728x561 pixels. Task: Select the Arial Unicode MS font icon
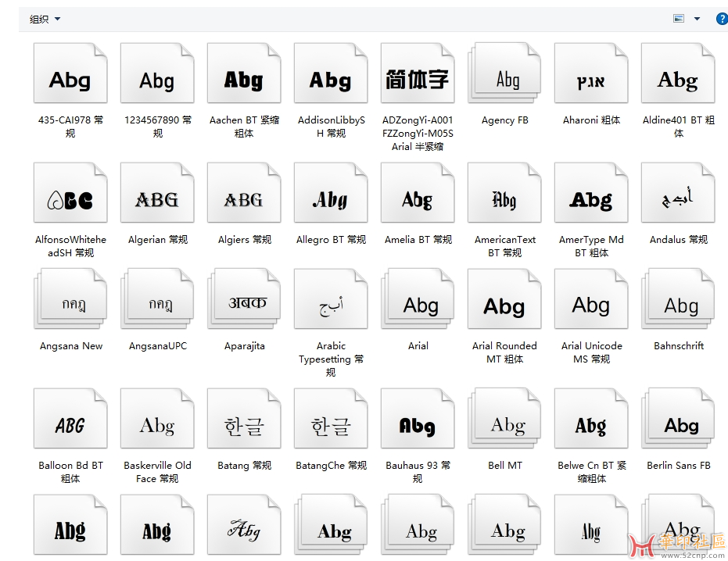click(591, 298)
